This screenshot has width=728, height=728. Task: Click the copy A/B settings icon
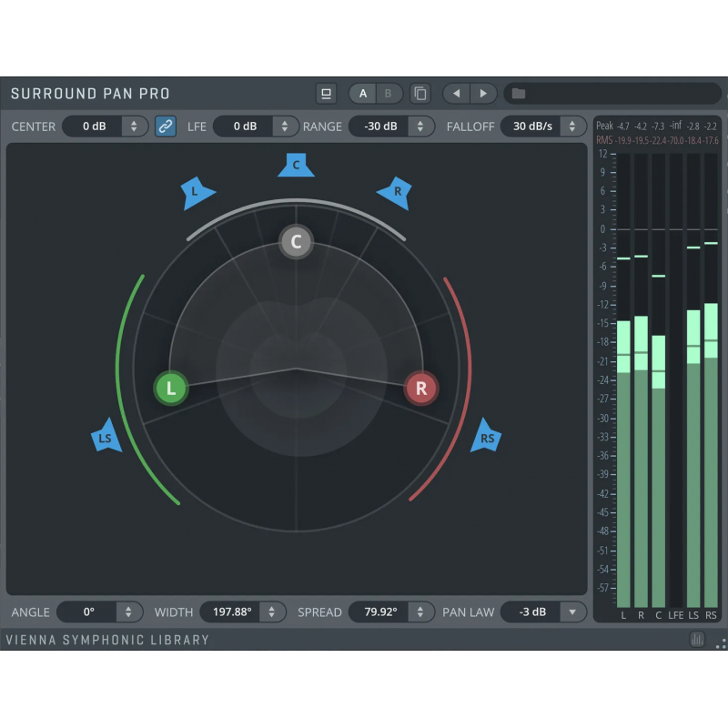click(420, 94)
